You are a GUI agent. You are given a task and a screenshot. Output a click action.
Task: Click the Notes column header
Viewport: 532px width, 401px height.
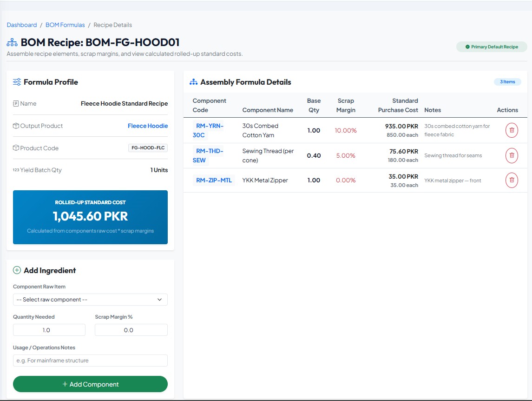pyautogui.click(x=433, y=110)
